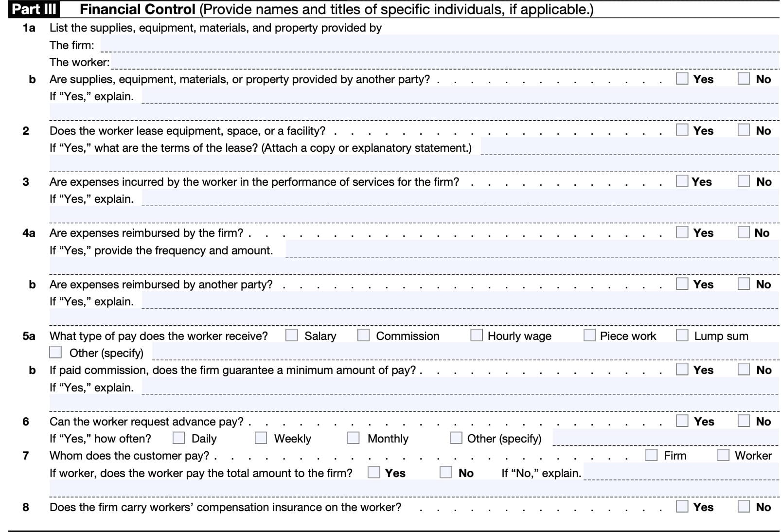The width and height of the screenshot is (781, 532).
Task: Check Firm for whom customer pays
Action: point(651,455)
